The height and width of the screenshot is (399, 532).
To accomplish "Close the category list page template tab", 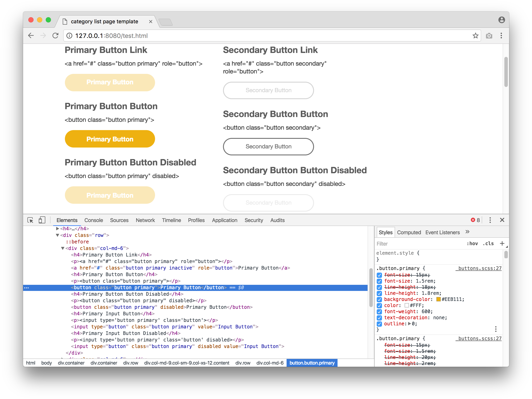I will point(150,21).
